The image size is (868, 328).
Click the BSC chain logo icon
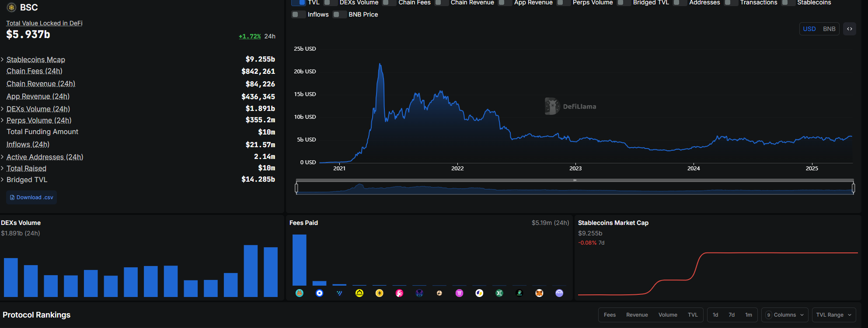click(x=11, y=7)
